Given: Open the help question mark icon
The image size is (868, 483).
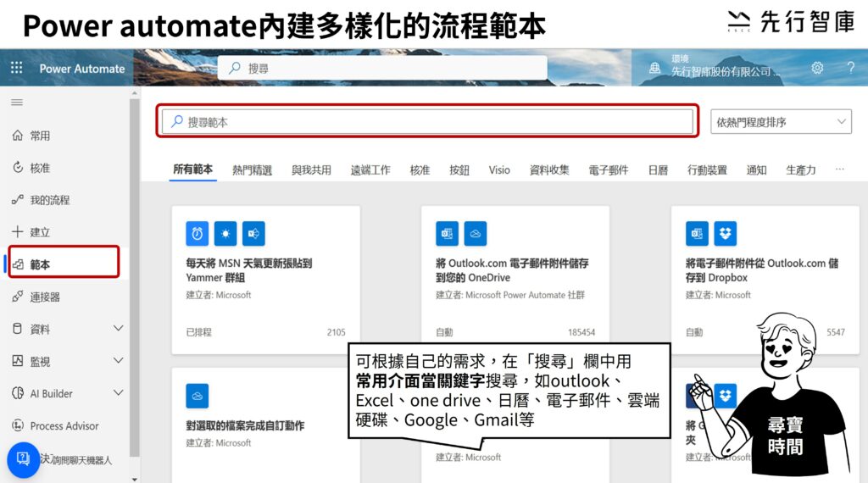Looking at the screenshot, I should click(x=851, y=68).
